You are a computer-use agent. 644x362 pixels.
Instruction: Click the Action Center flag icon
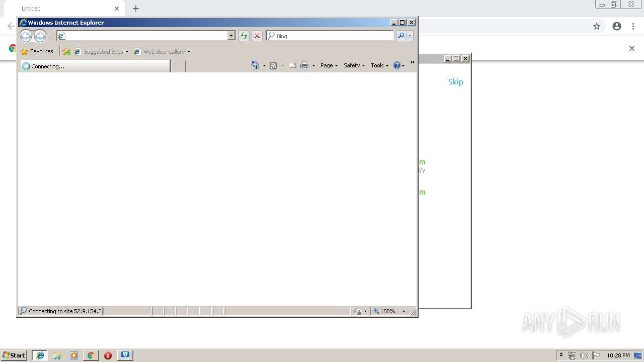[596, 355]
